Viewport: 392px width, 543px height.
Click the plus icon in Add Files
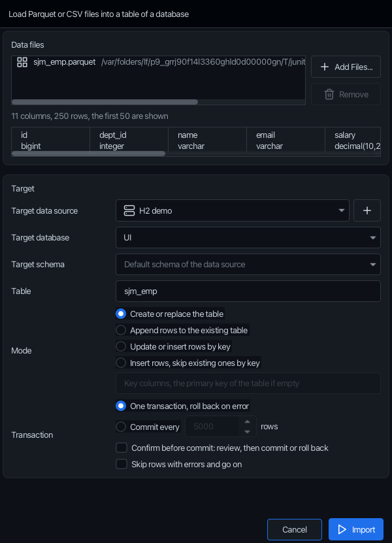click(x=325, y=67)
